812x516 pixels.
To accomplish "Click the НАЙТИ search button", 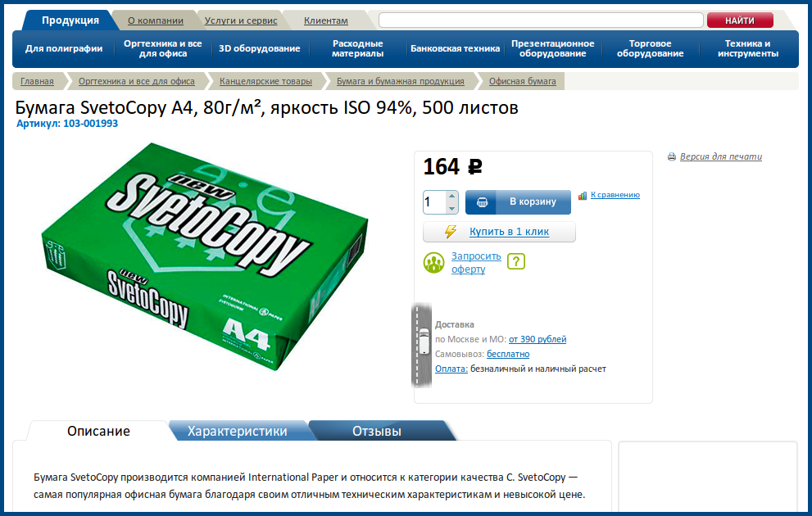I will (740, 20).
